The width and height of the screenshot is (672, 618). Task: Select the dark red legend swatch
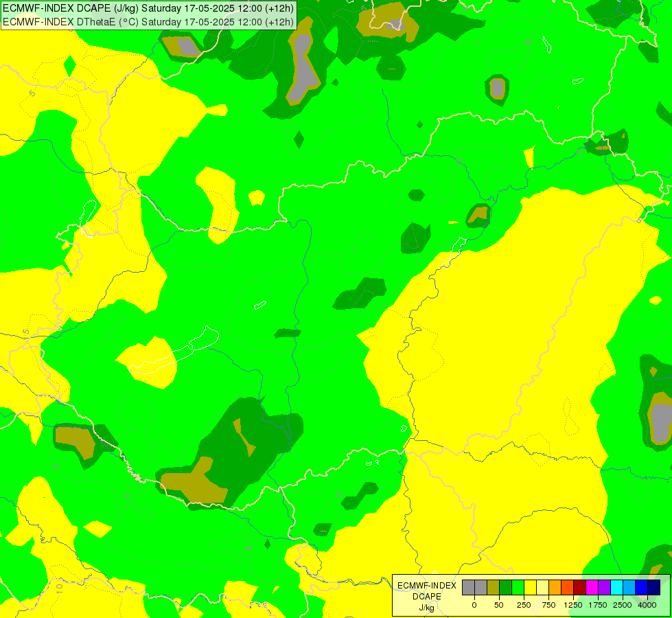(580, 588)
